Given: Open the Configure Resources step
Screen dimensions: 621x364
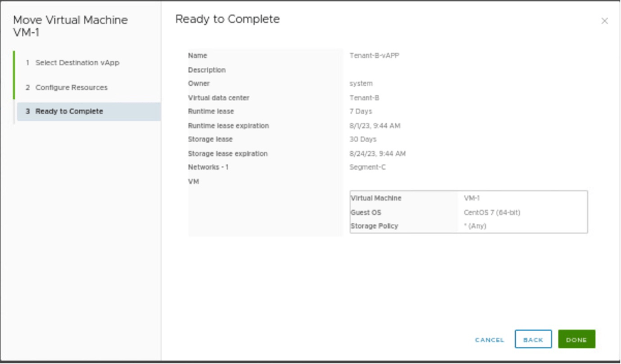Looking at the screenshot, I should pyautogui.click(x=71, y=87).
